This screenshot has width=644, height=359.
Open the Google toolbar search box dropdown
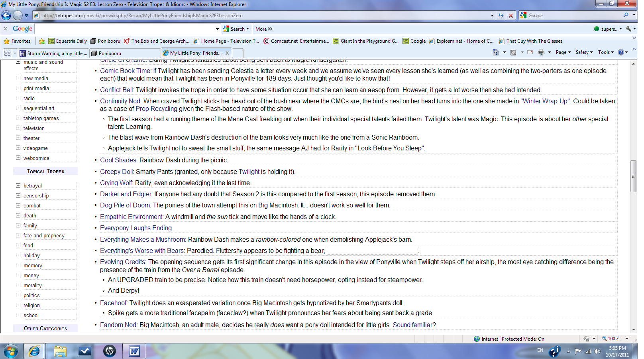(x=217, y=29)
